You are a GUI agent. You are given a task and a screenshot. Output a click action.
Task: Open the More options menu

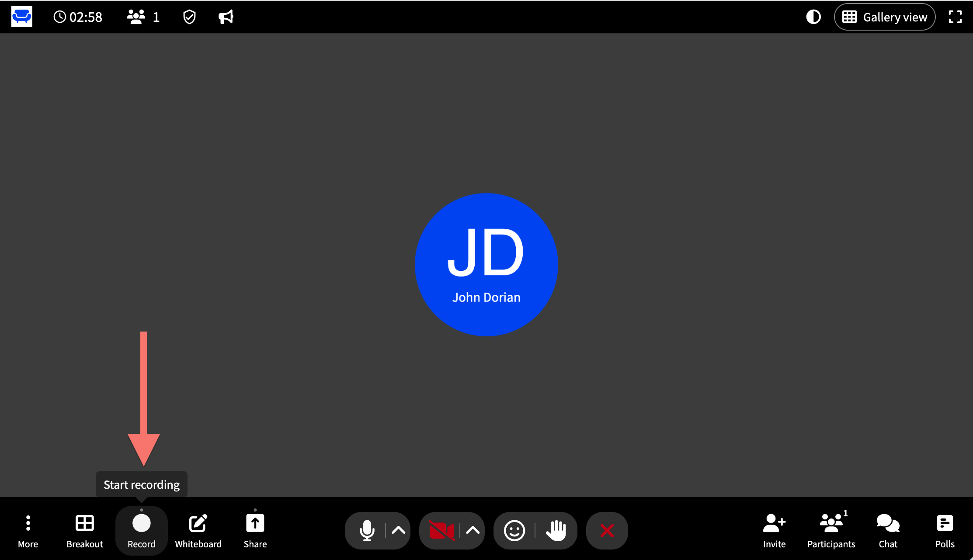tap(28, 530)
